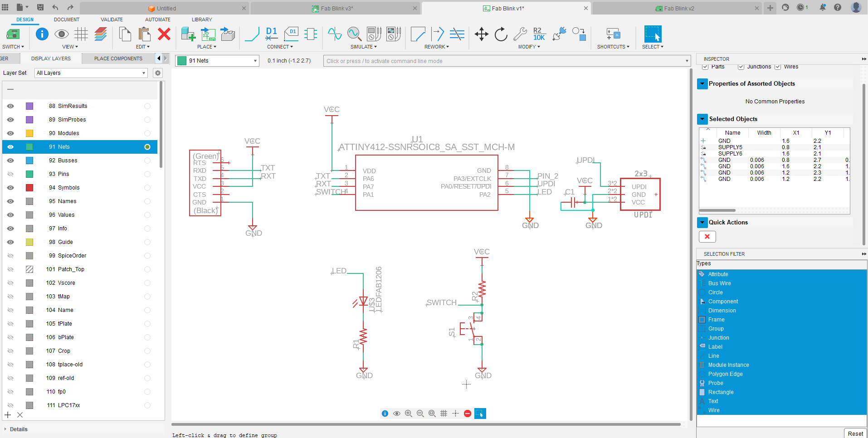Click the Redo arrow
868x438 pixels.
pyautogui.click(x=70, y=7)
